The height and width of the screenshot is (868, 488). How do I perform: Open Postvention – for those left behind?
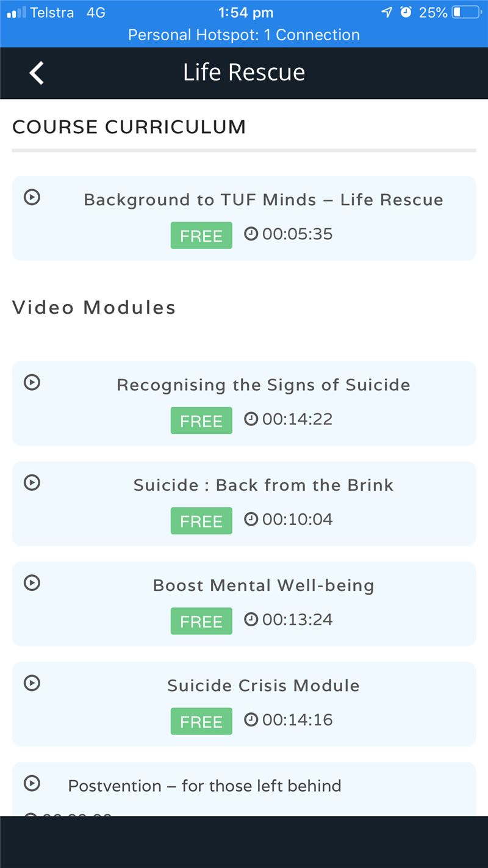coord(204,786)
